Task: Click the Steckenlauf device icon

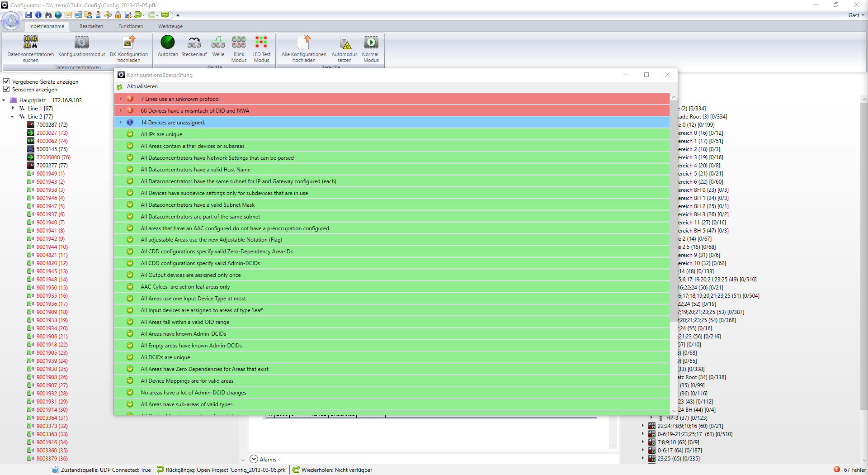Action: click(194, 42)
